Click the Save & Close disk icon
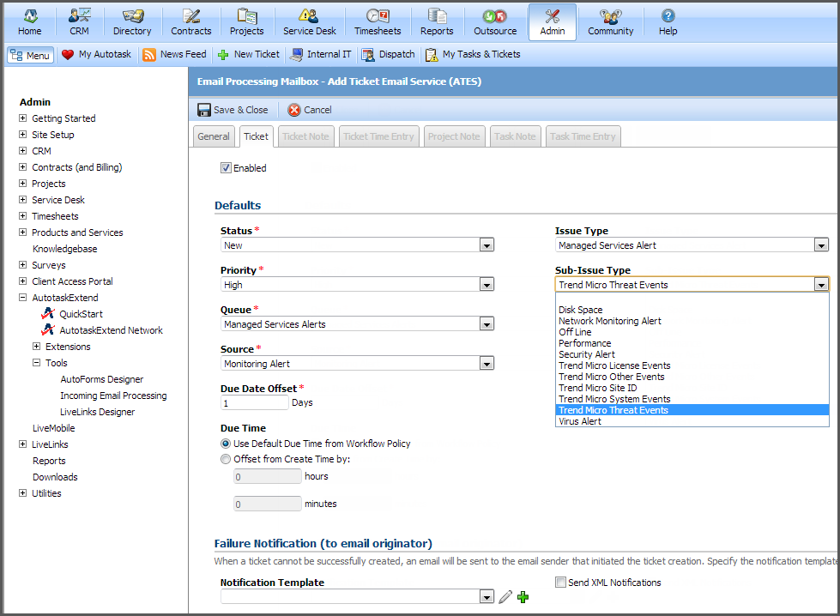The height and width of the screenshot is (616, 840). (204, 110)
